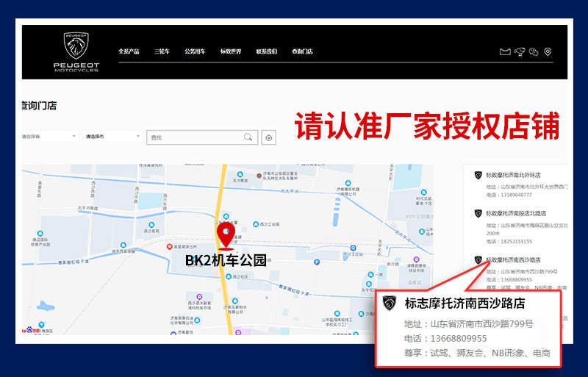
Task: Click the magnifier search icon
Action: coord(248,137)
